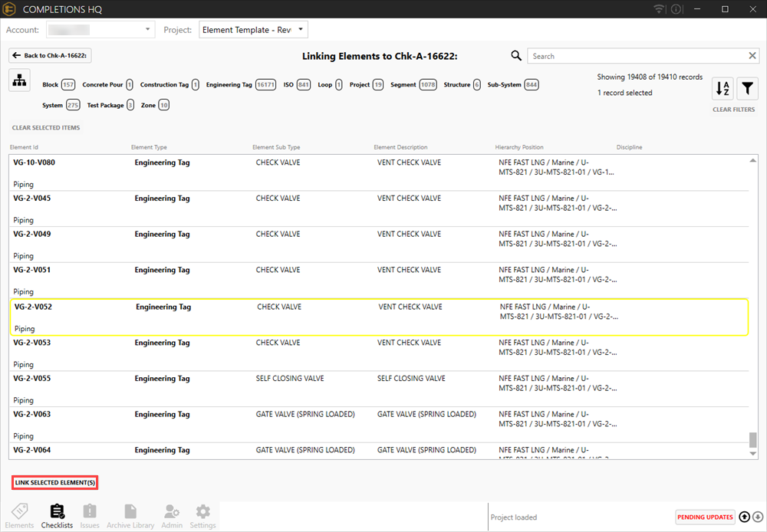
Task: Toggle the Engineering Tag filter chip
Action: point(241,85)
